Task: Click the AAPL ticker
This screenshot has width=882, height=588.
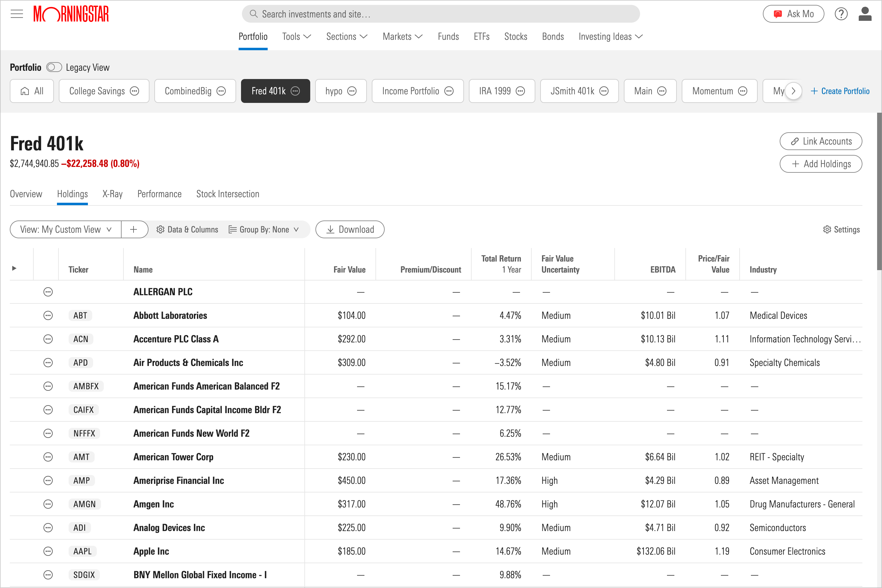Action: pos(82,552)
